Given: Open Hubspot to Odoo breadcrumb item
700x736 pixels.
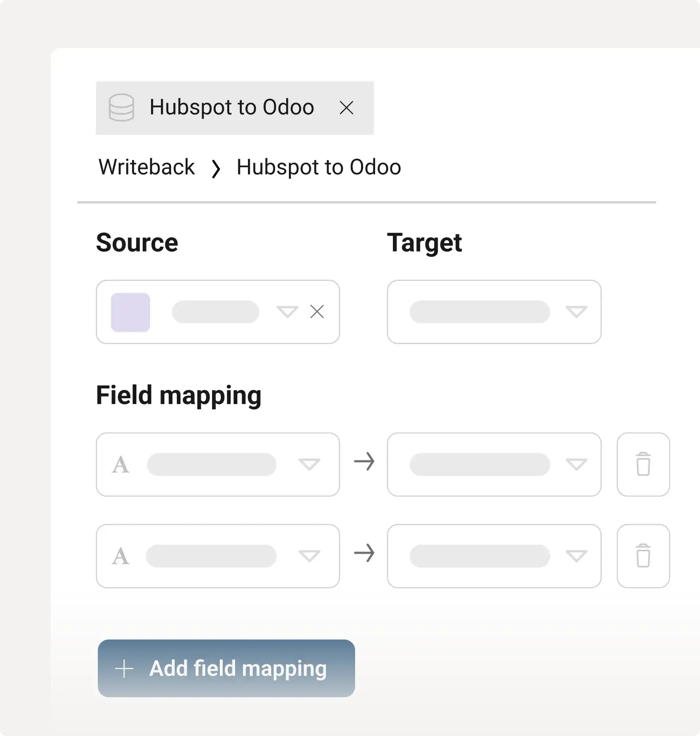Looking at the screenshot, I should click(319, 167).
